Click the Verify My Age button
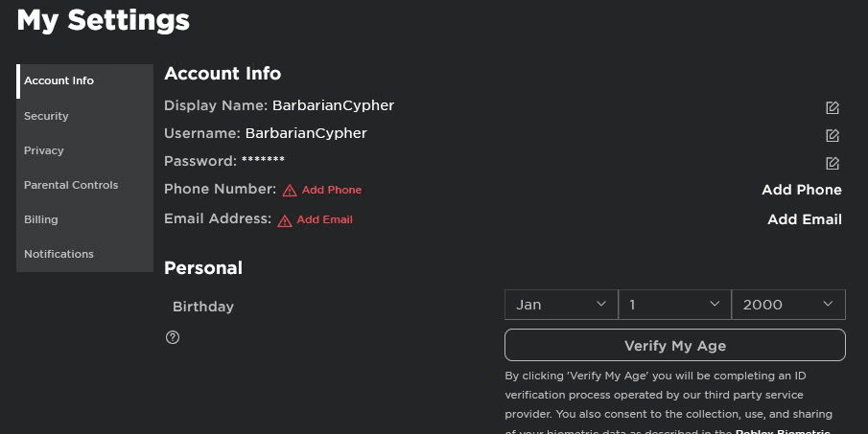Screen dimensions: 868x434 coord(675,346)
